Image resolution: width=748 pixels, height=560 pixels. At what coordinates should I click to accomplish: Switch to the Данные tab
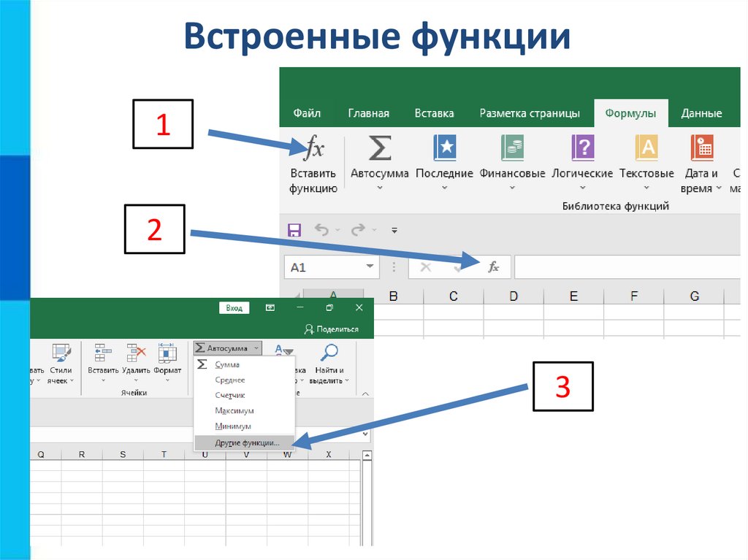tap(701, 113)
